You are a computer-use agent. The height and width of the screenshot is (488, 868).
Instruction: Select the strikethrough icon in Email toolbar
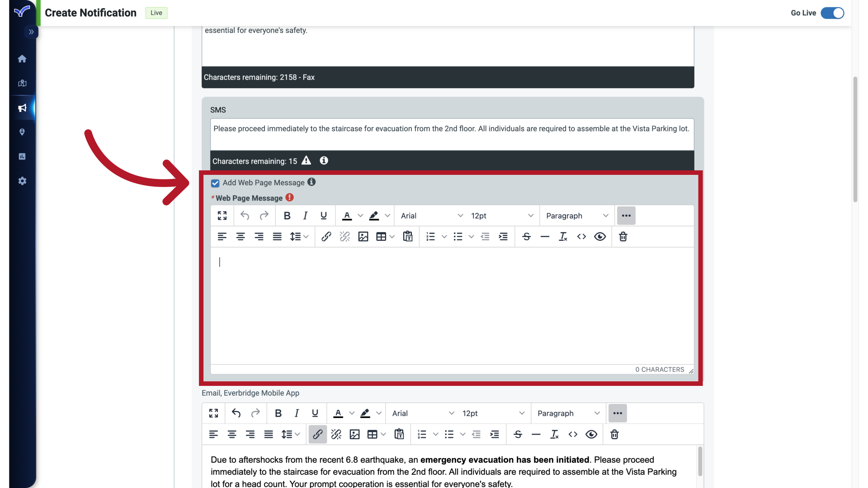[x=517, y=434]
